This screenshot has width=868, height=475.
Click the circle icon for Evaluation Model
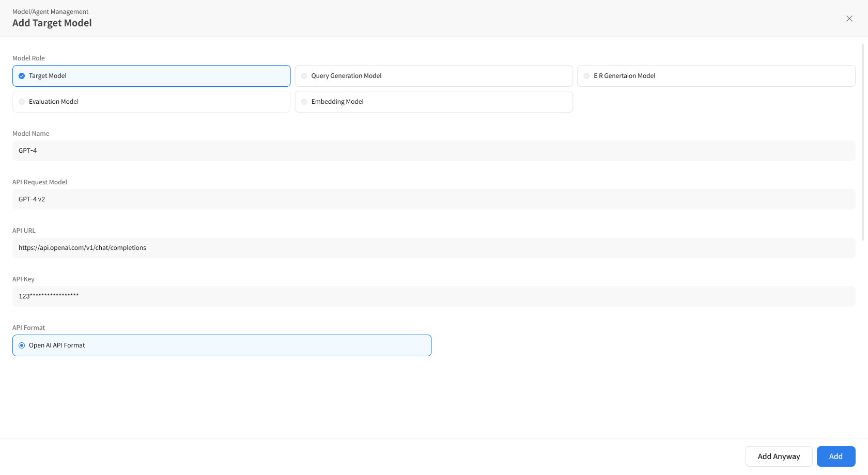pos(22,102)
